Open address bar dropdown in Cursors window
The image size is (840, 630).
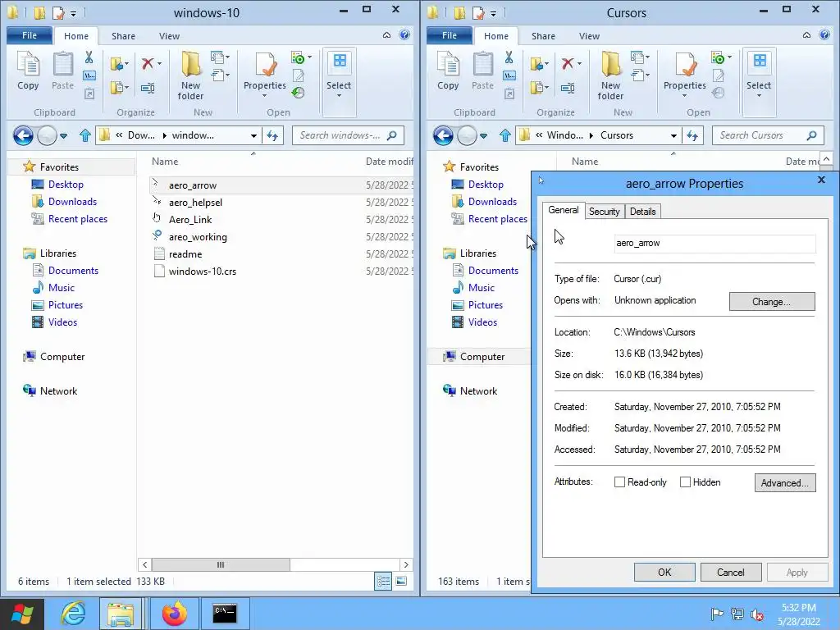[673, 136]
